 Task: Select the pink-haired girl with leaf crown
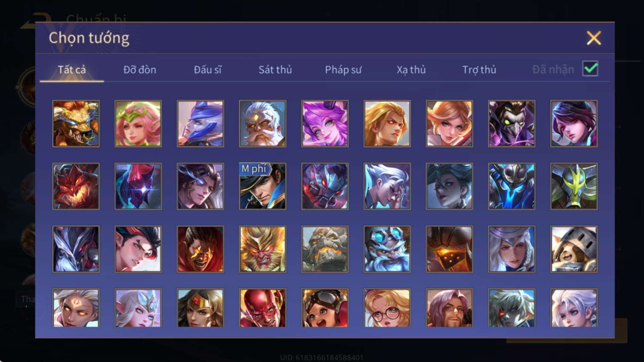pos(138,124)
